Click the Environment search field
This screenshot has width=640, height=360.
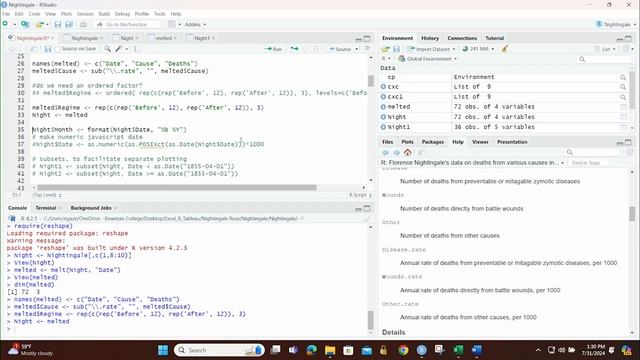(x=604, y=59)
